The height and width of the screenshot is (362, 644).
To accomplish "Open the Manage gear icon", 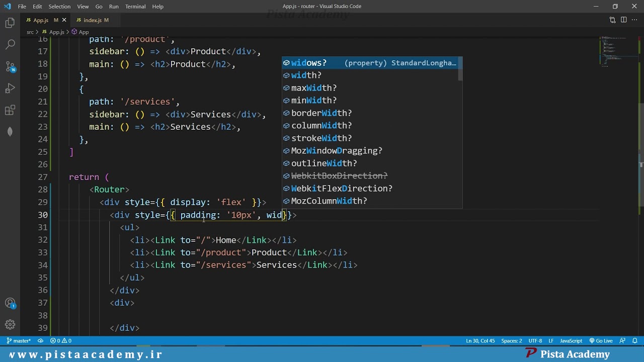I will click(x=10, y=325).
